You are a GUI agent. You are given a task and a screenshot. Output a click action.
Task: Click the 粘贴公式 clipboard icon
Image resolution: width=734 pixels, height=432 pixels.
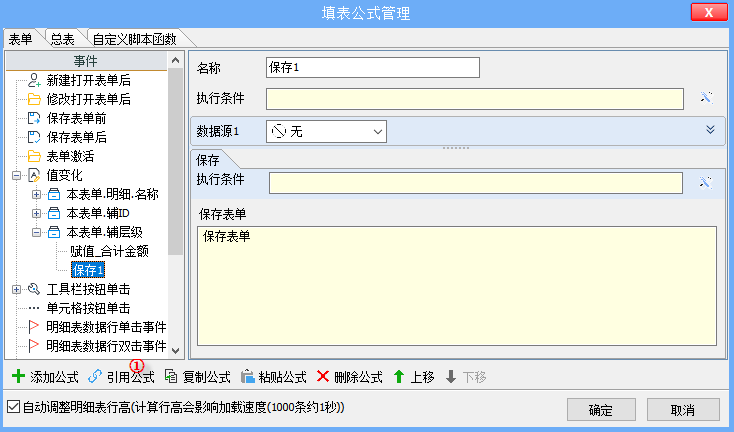click(x=247, y=376)
